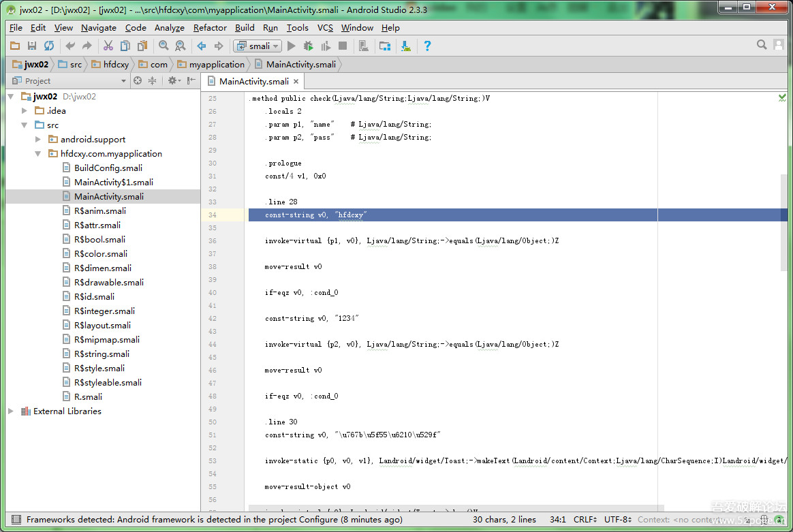The width and height of the screenshot is (793, 532).
Task: Open the smali run configuration dropdown
Action: 257,46
